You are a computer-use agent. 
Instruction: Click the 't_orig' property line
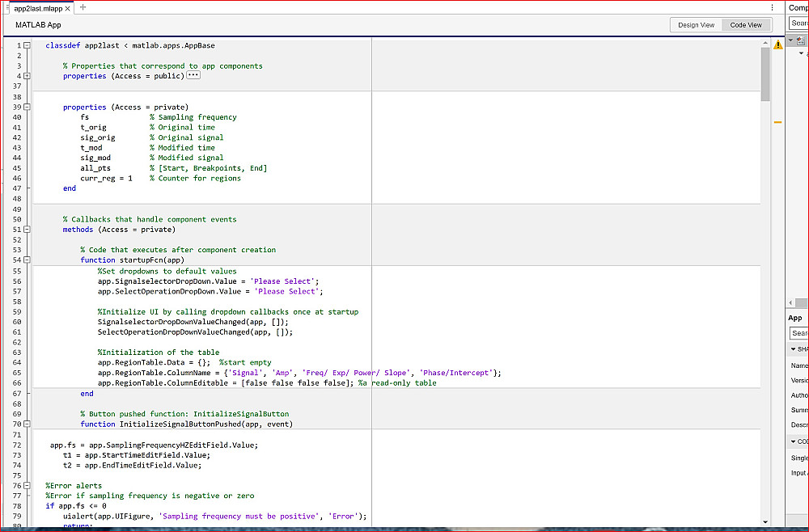[x=147, y=127]
